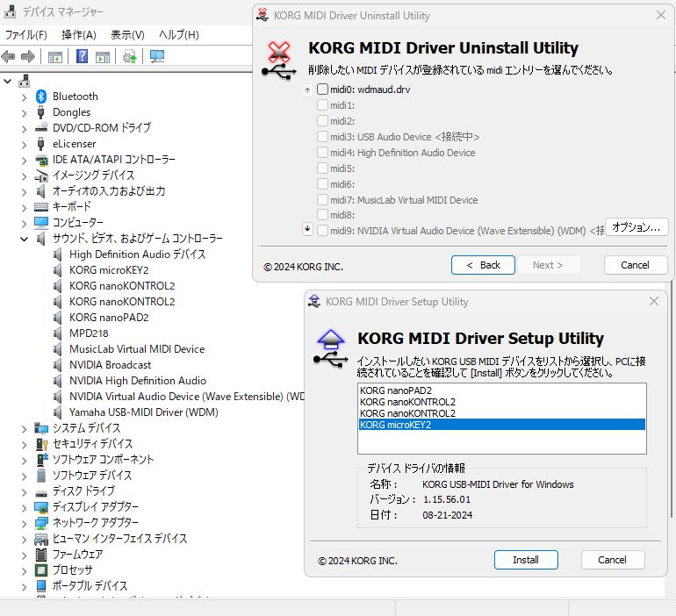The width and height of the screenshot is (676, 616).
Task: Click Back in the Uninstall Utility
Action: pyautogui.click(x=483, y=265)
